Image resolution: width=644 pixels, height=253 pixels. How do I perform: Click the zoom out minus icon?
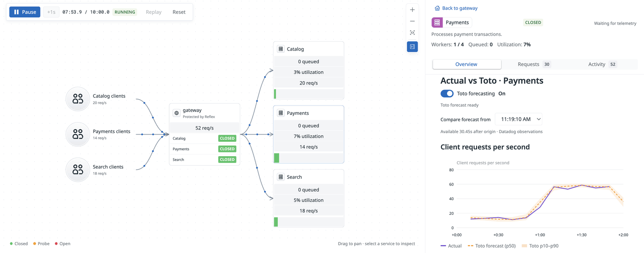point(412,21)
